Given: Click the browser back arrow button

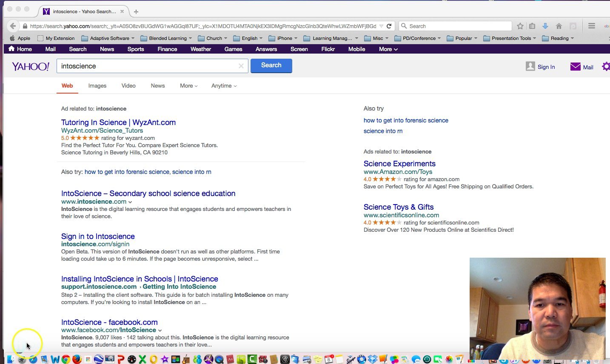Looking at the screenshot, I should [x=13, y=26].
